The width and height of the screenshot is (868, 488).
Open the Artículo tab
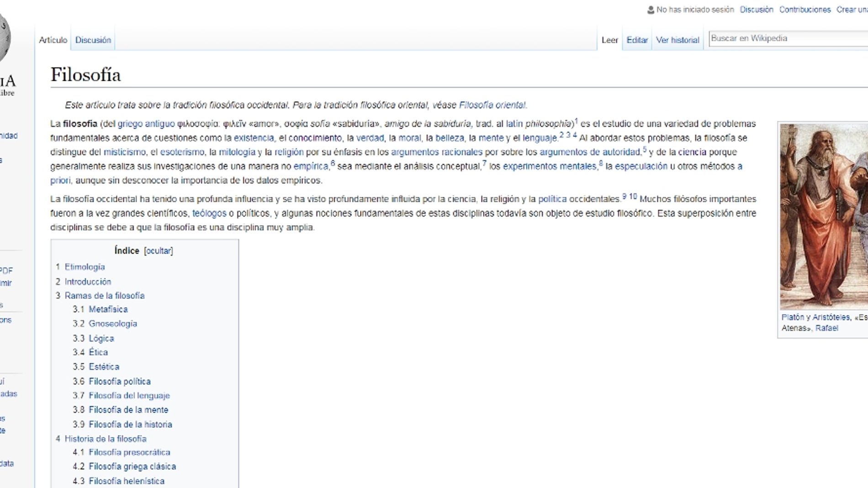tap(53, 40)
